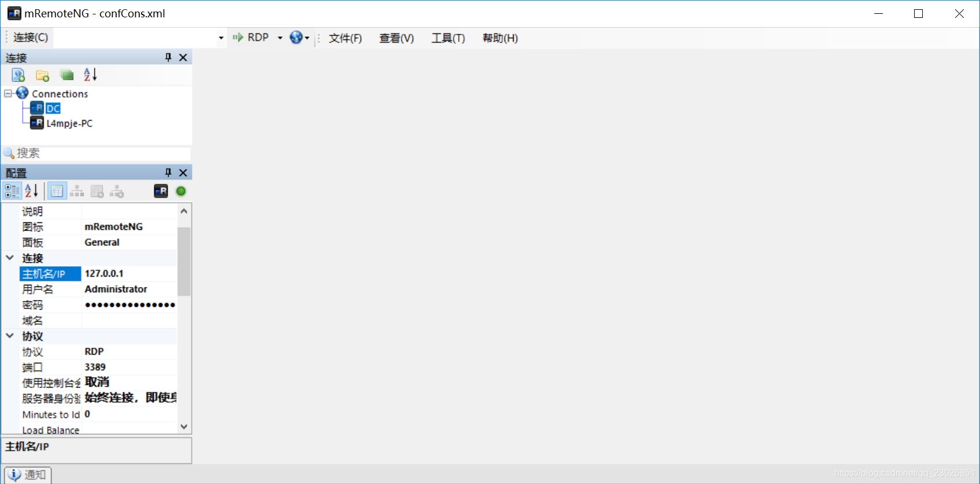The height and width of the screenshot is (484, 980).
Task: Open the RDP protocol dropdown arrow
Action: [280, 38]
